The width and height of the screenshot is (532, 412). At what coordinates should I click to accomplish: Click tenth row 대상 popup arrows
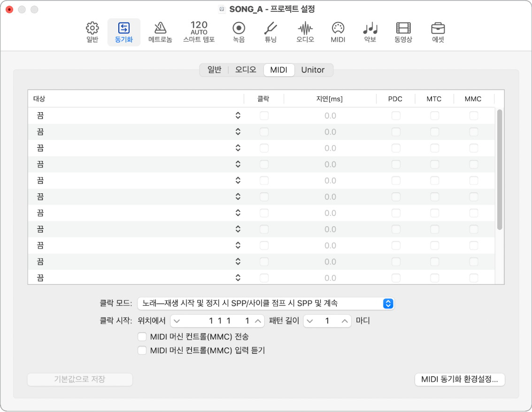coord(238,262)
